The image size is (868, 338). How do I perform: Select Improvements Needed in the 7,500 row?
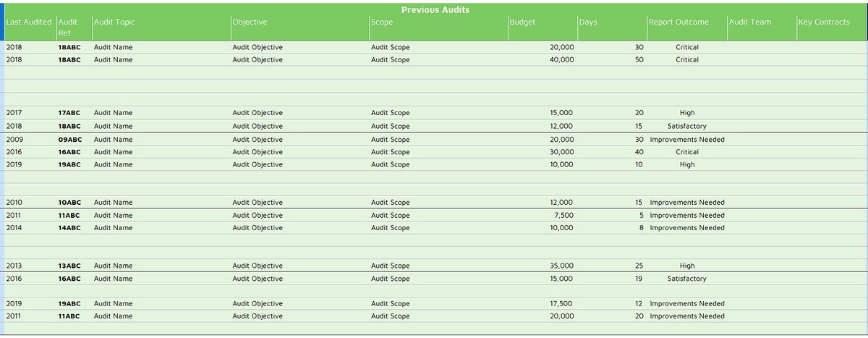click(x=687, y=215)
